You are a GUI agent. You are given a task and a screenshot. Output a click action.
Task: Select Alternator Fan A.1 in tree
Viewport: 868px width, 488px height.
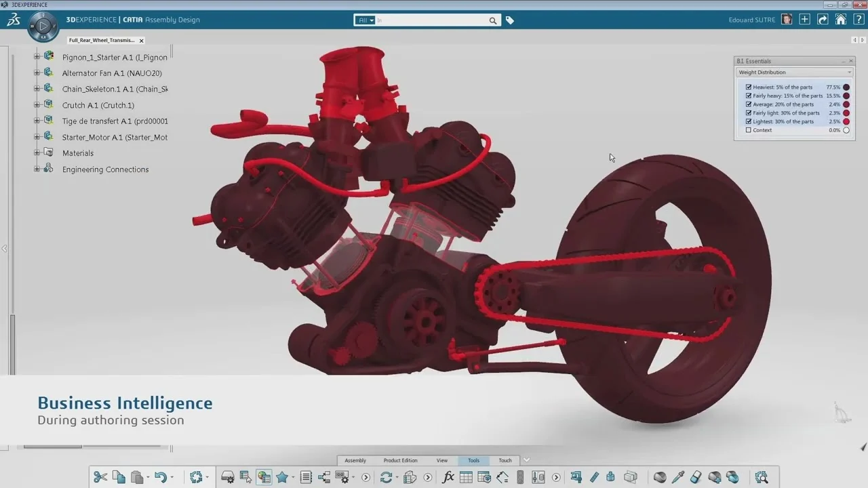coord(112,73)
